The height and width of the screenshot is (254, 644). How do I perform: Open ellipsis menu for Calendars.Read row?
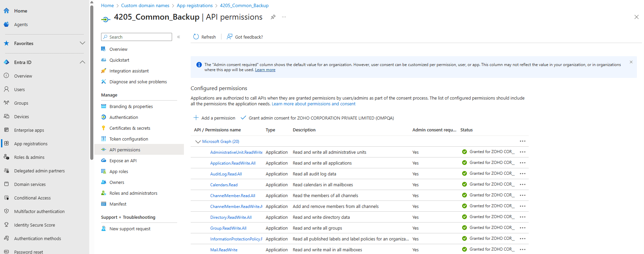[x=523, y=185]
